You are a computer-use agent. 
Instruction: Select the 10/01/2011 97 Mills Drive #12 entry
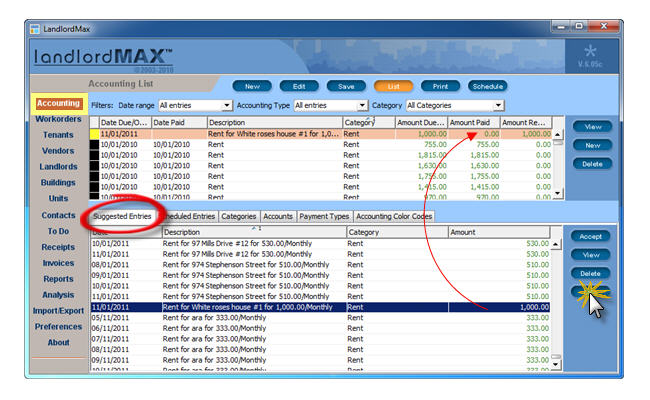click(320, 244)
